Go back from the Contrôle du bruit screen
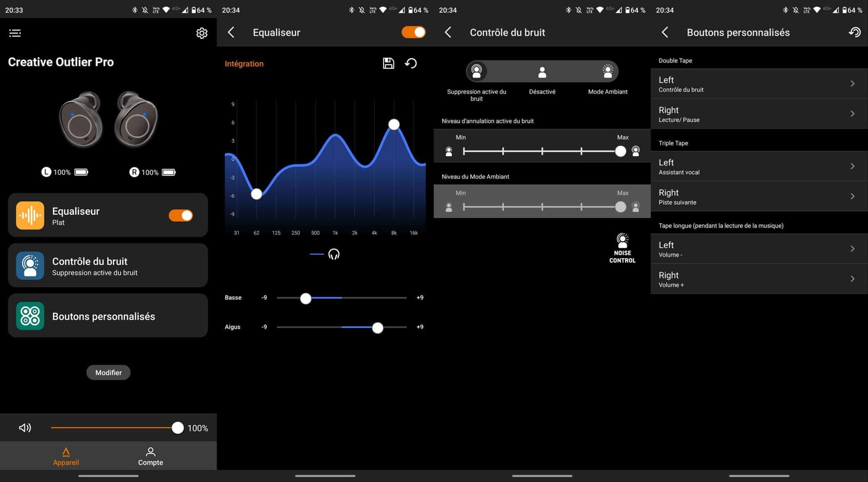This screenshot has width=868, height=482. pos(448,32)
